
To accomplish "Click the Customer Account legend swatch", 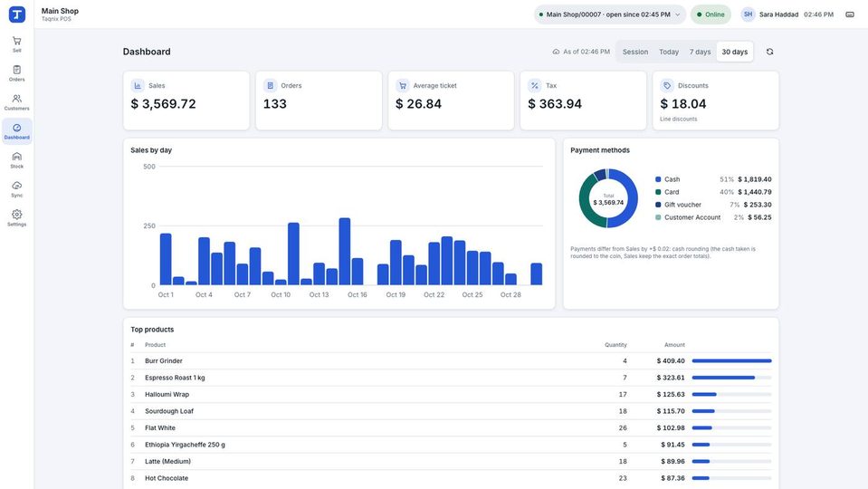I will click(658, 217).
